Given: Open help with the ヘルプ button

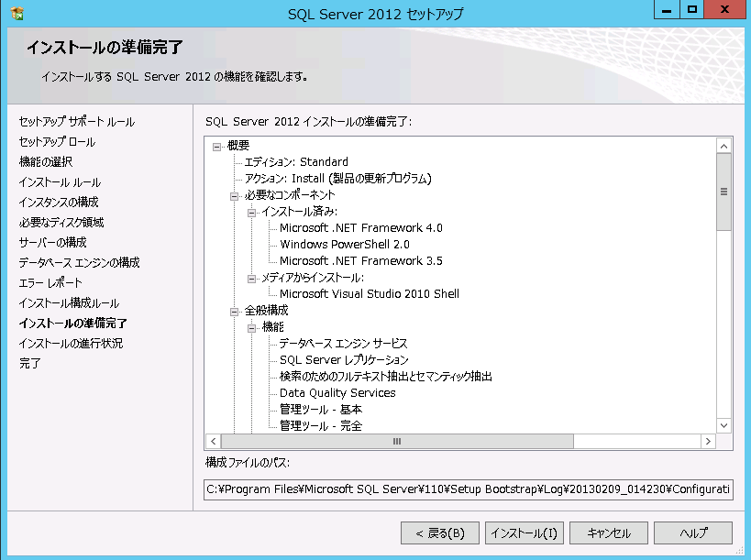Looking at the screenshot, I should [x=693, y=533].
